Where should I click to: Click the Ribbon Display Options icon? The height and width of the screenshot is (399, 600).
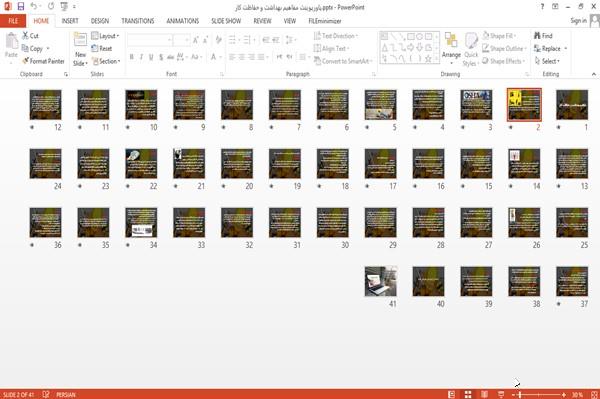pos(555,7)
